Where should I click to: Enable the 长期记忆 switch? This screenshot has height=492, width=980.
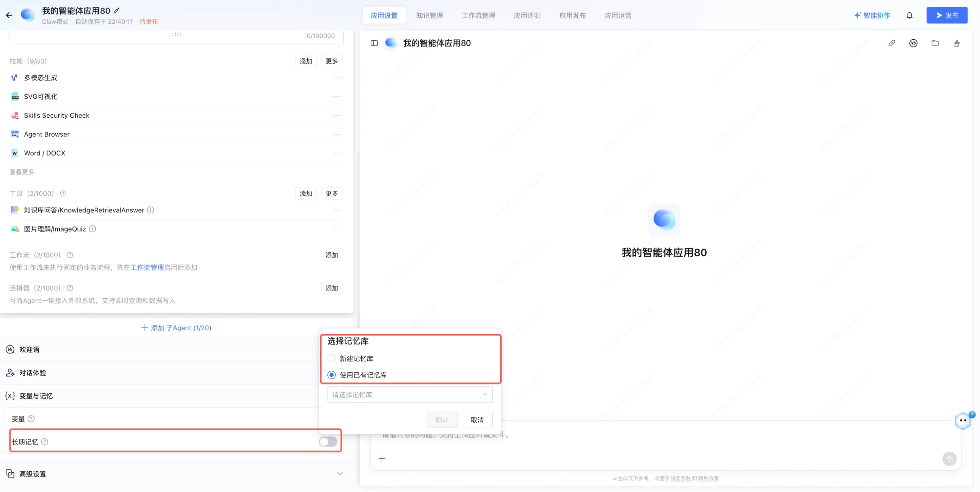point(328,441)
